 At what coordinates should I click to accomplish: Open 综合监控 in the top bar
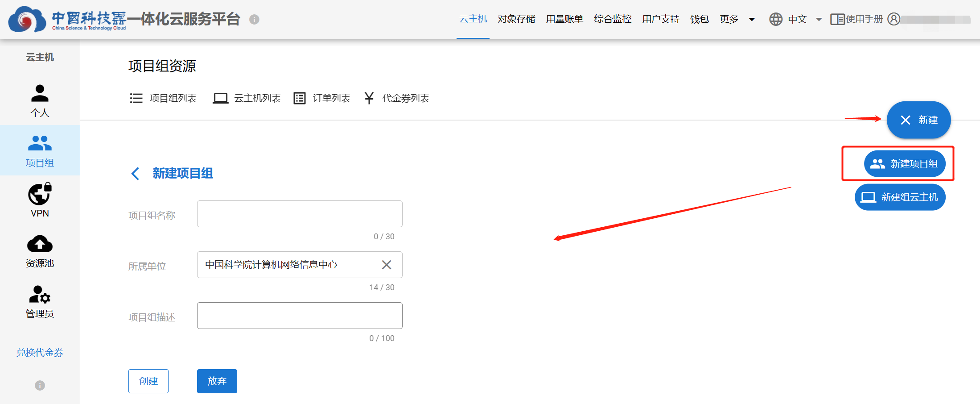[x=613, y=19]
